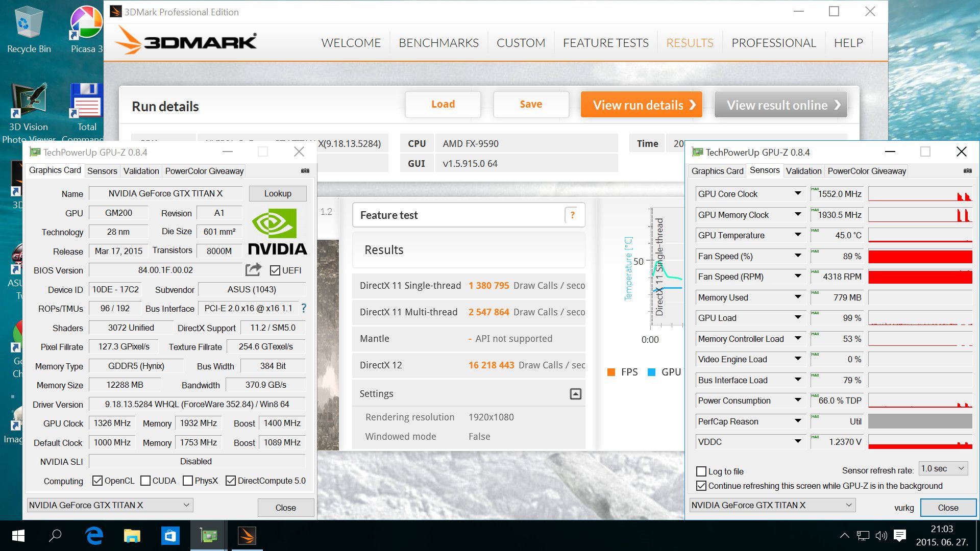Show hidden tray icons chevron
980x551 pixels.
(x=845, y=535)
